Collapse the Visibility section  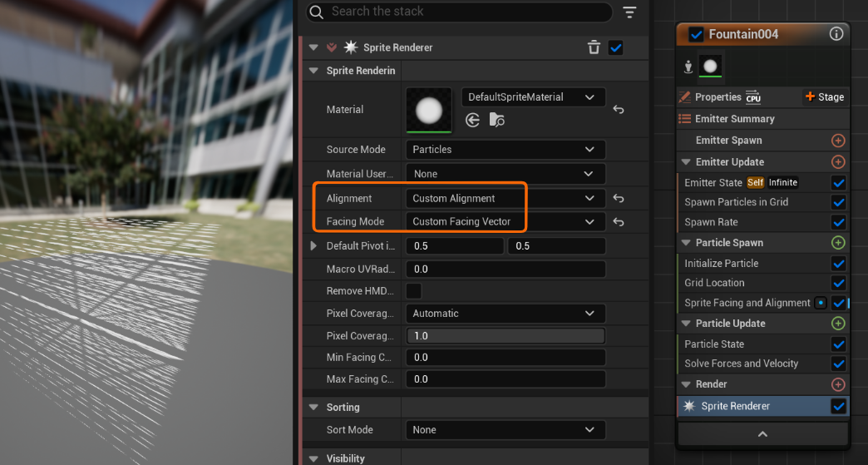coord(313,459)
